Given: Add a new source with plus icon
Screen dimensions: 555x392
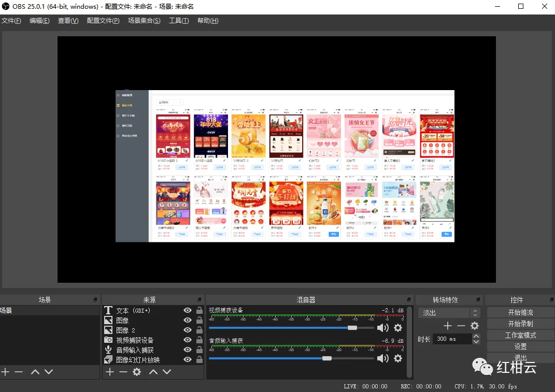Looking at the screenshot, I should 110,372.
